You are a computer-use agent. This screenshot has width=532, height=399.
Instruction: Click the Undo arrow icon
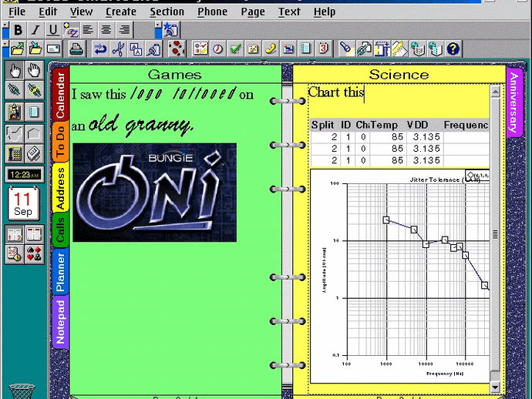tap(100, 49)
